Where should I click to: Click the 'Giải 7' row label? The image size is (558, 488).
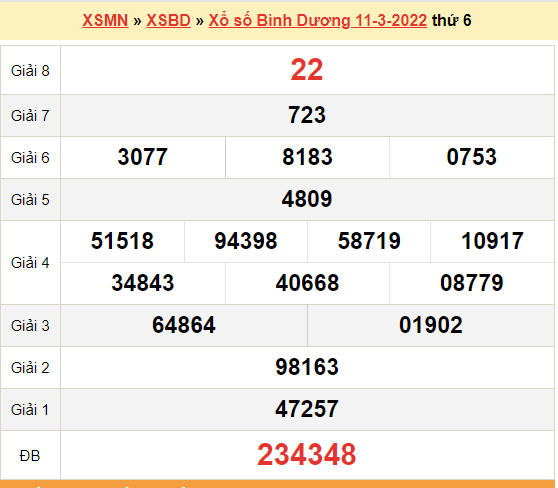click(x=30, y=115)
